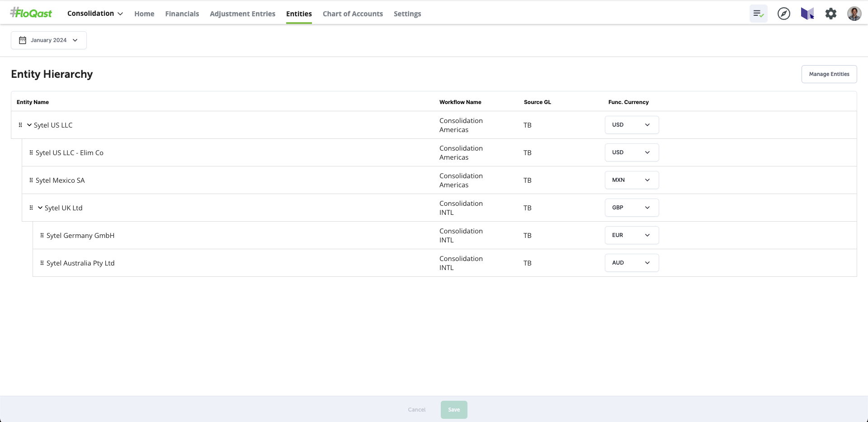Grab drag handle for Sytel US LLC - Elim Co
The image size is (868, 422).
point(31,152)
